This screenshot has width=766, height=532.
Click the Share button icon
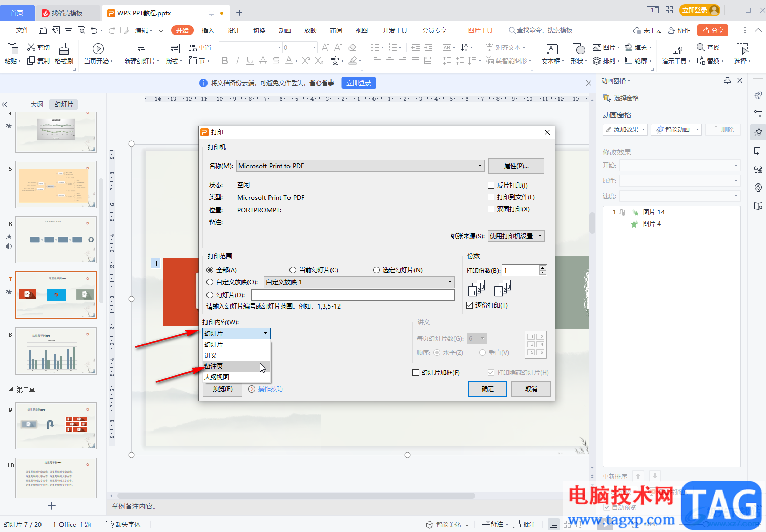pyautogui.click(x=713, y=30)
